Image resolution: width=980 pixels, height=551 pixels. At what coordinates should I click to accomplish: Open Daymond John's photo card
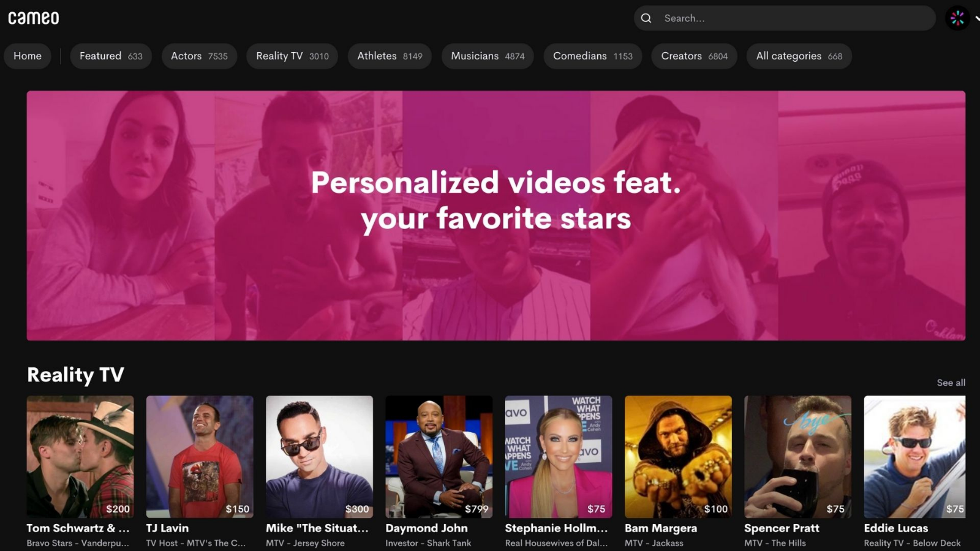(439, 457)
